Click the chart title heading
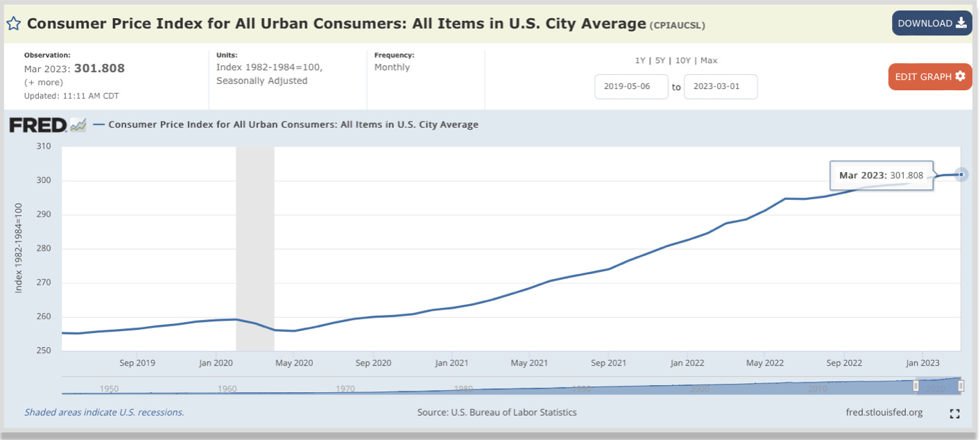The width and height of the screenshot is (980, 440). coord(336,24)
